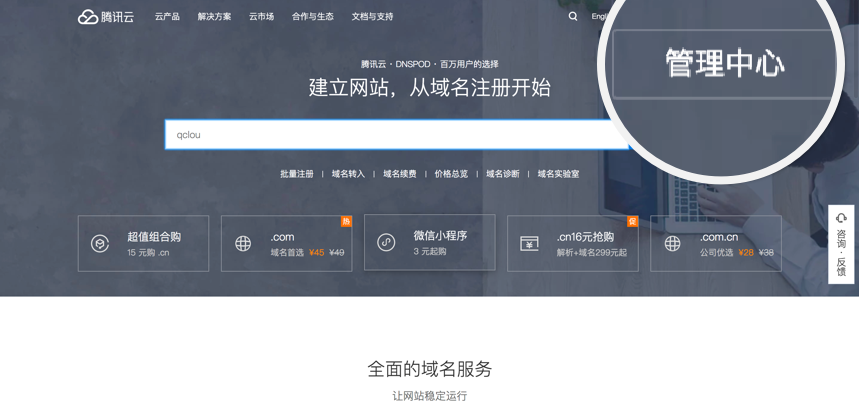
Task: Click the .com globe icon
Action: (243, 244)
